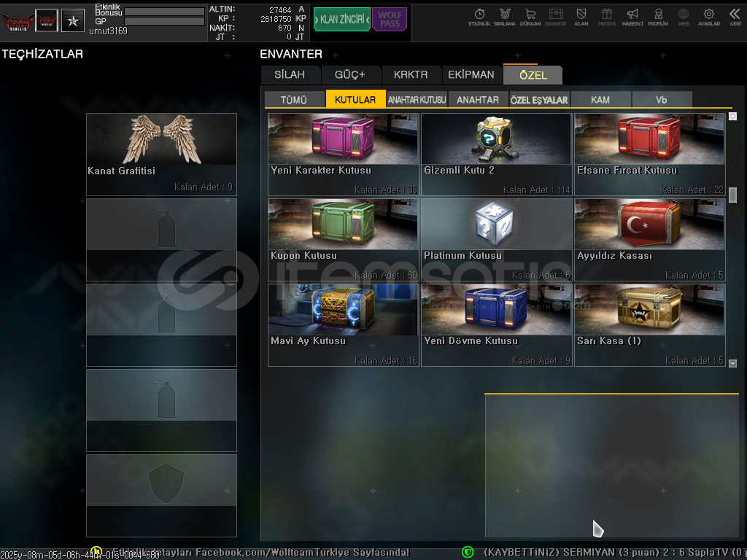Viewport: 747px width, 560px height.
Task: Select the KUTULAR sub-tab
Action: pos(355,99)
